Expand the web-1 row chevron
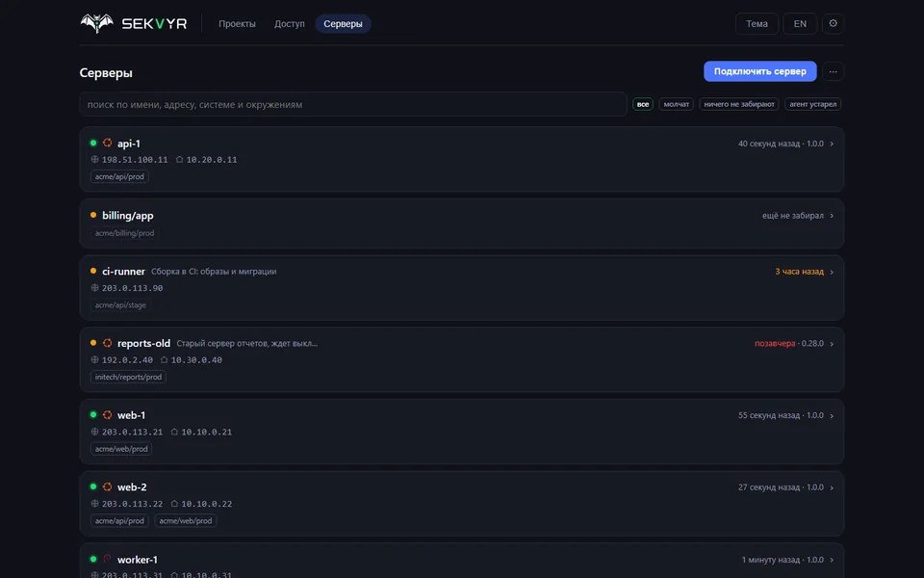The image size is (924, 578). pos(832,416)
